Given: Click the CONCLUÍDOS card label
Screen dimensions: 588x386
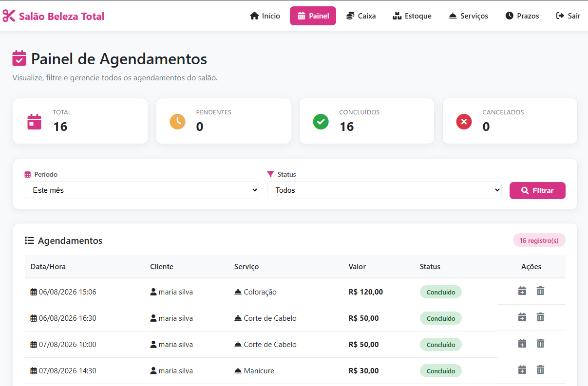Looking at the screenshot, I should click(360, 112).
